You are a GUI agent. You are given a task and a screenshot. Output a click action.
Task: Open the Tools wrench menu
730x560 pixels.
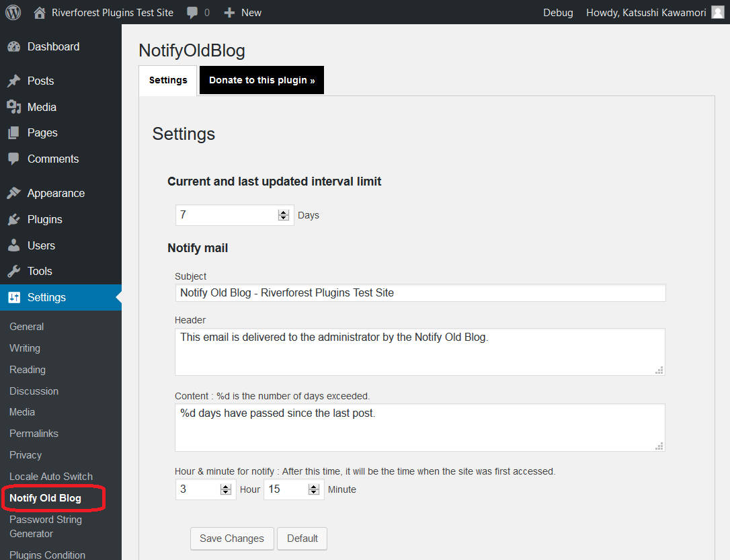(x=13, y=271)
